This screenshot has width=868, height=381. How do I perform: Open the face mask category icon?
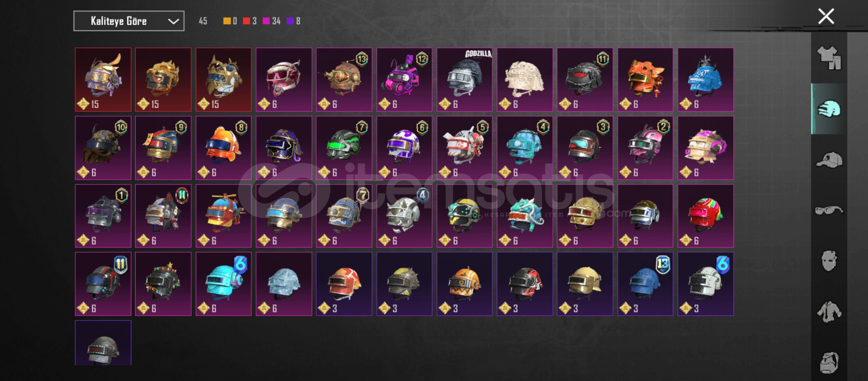click(x=829, y=261)
